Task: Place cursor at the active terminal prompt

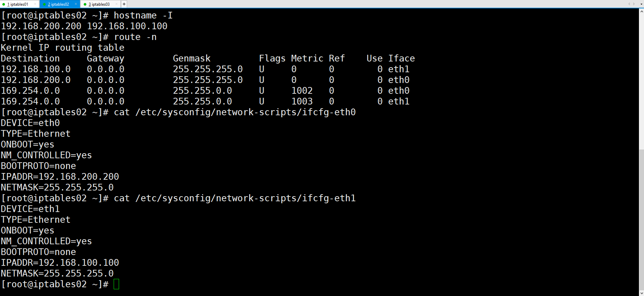Action: (116, 284)
